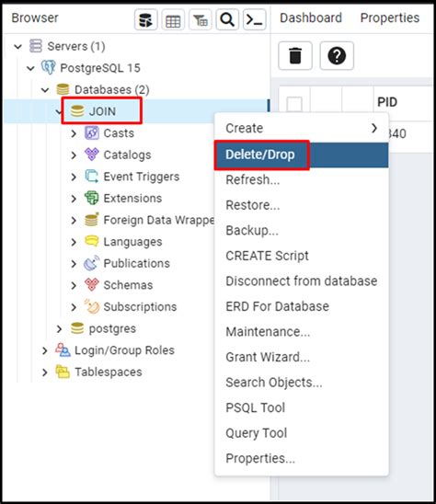Viewport: 436px width, 504px height.
Task: Click the Filtered Rows toolbar icon
Action: click(x=201, y=20)
